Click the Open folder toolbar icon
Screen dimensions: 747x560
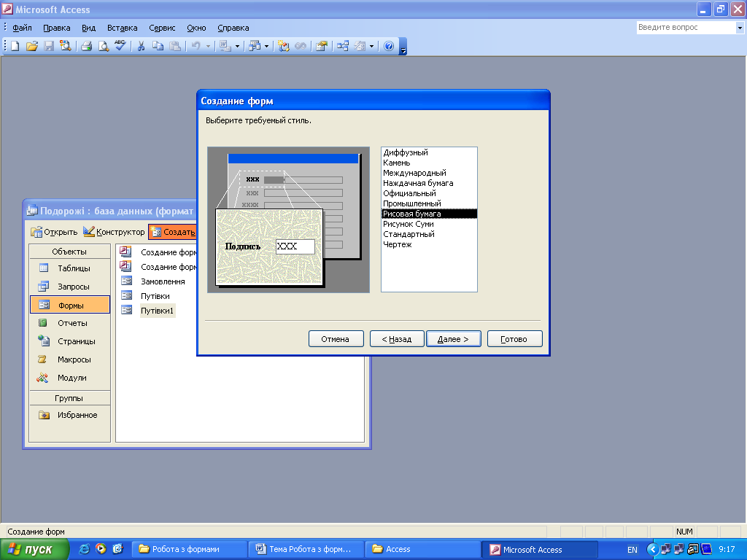click(31, 46)
